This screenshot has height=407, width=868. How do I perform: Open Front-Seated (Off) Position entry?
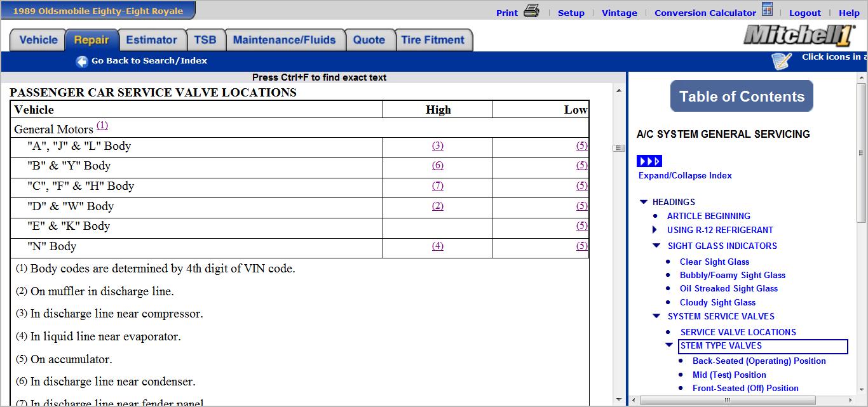pos(745,388)
